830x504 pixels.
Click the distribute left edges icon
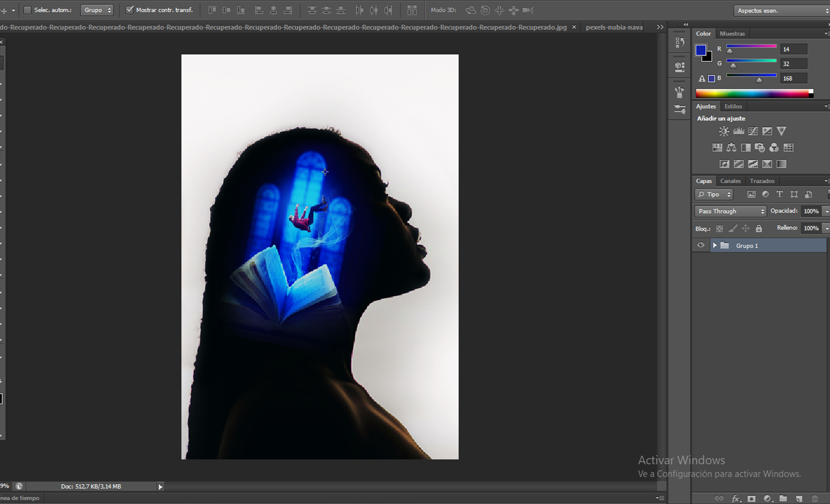pyautogui.click(x=360, y=10)
